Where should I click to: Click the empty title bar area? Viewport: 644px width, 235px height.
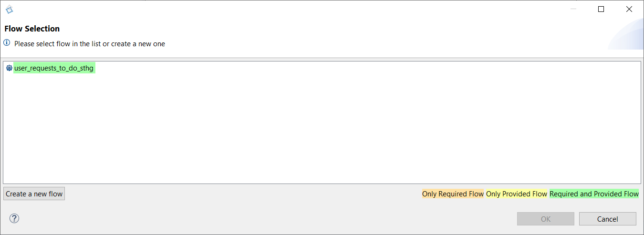click(x=286, y=9)
